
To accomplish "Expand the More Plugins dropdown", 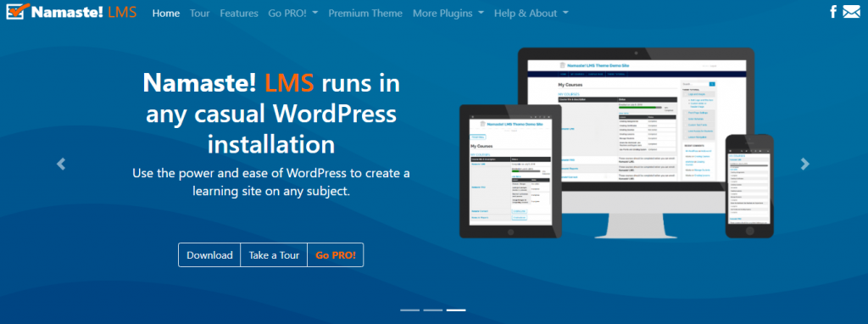I will pos(448,14).
